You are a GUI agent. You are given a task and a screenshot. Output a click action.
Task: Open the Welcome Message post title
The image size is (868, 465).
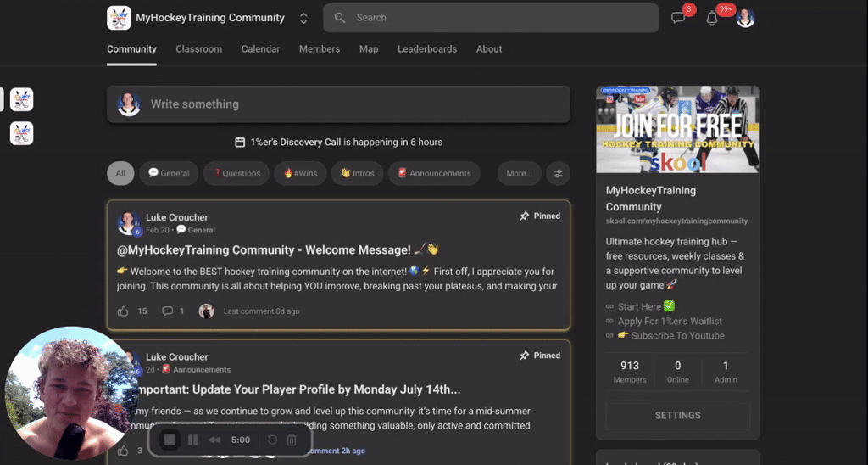[x=278, y=250]
